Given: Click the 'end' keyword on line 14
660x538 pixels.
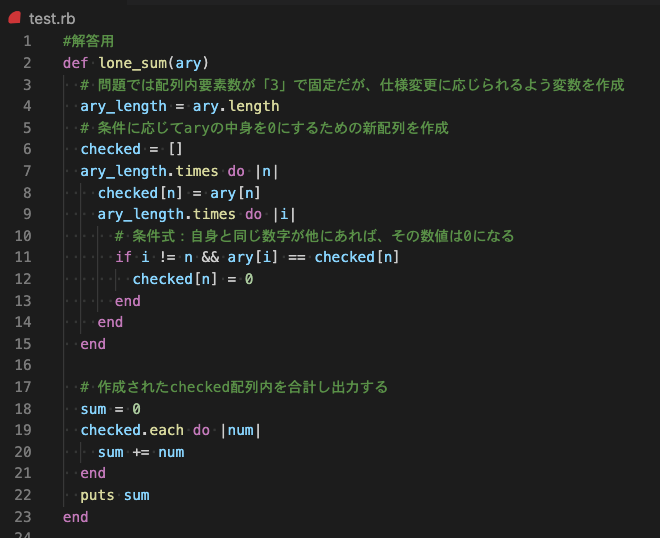Looking at the screenshot, I should coord(110,322).
